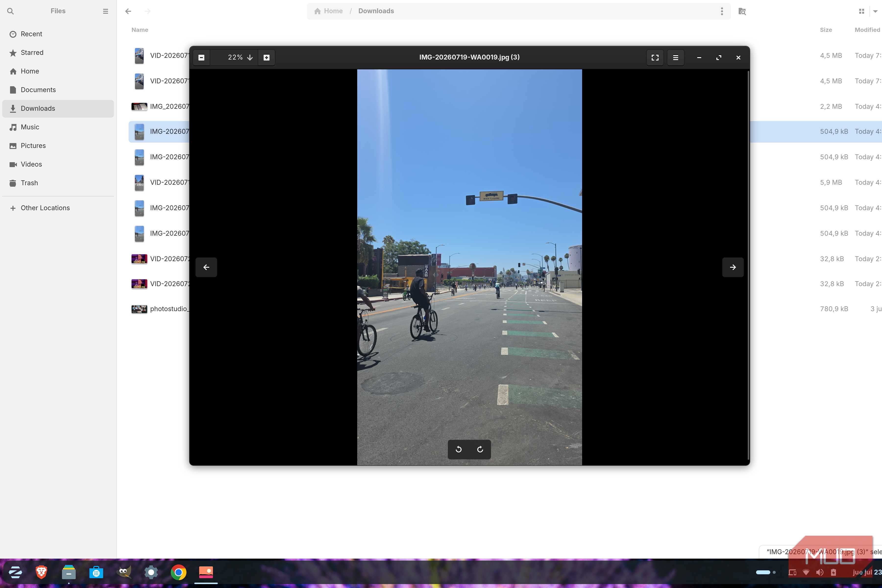Screen dimensions: 882x588
Task: Sort files by Name column header
Action: pyautogui.click(x=139, y=30)
